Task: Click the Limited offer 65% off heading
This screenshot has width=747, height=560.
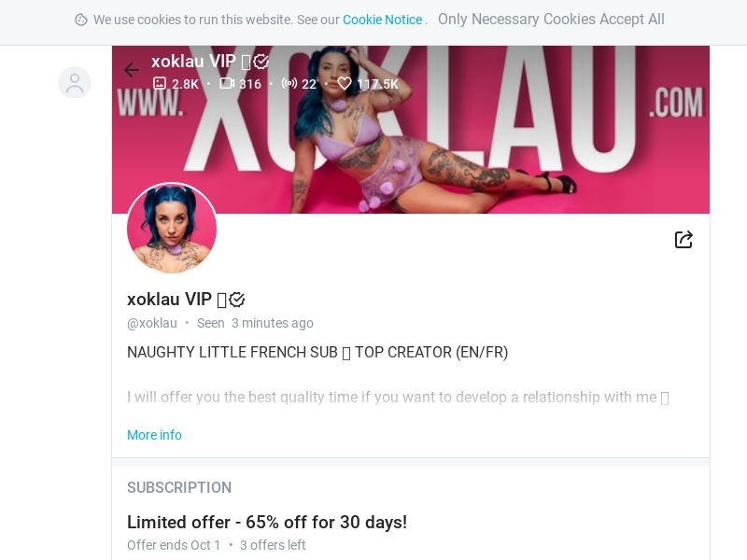Action: (267, 522)
